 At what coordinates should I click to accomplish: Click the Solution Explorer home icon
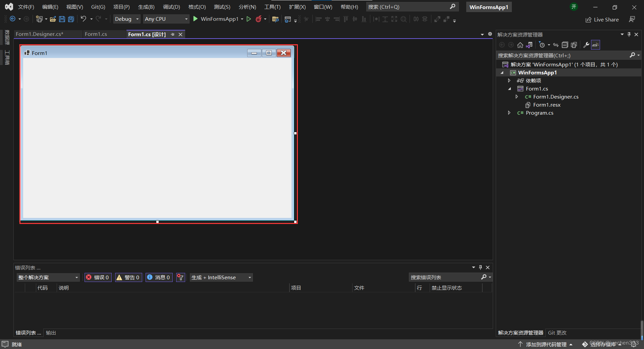tap(520, 45)
